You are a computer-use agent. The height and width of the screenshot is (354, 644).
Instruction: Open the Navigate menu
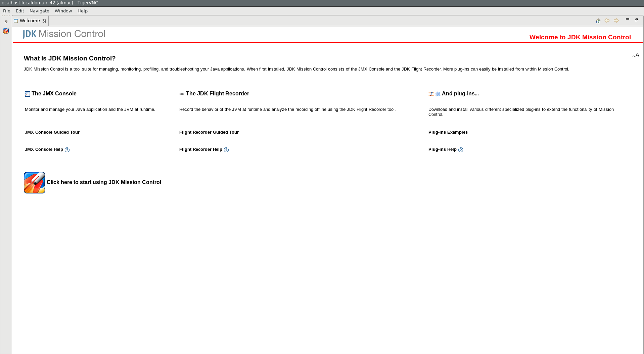click(x=39, y=11)
